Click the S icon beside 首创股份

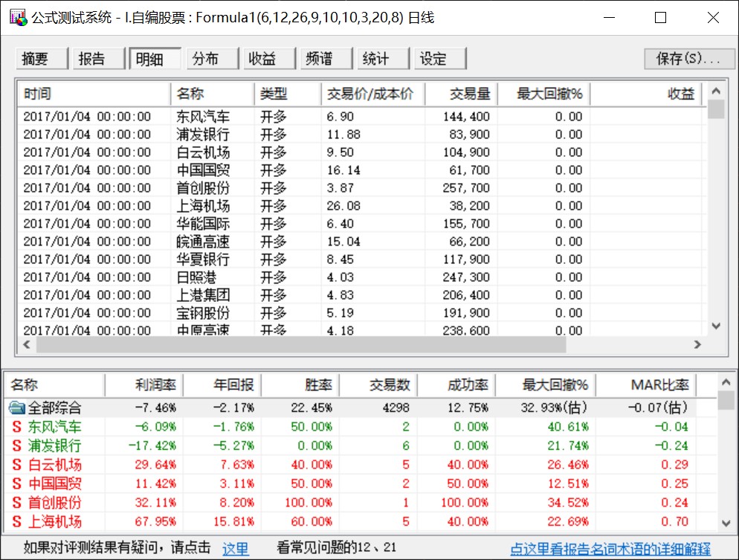(17, 503)
